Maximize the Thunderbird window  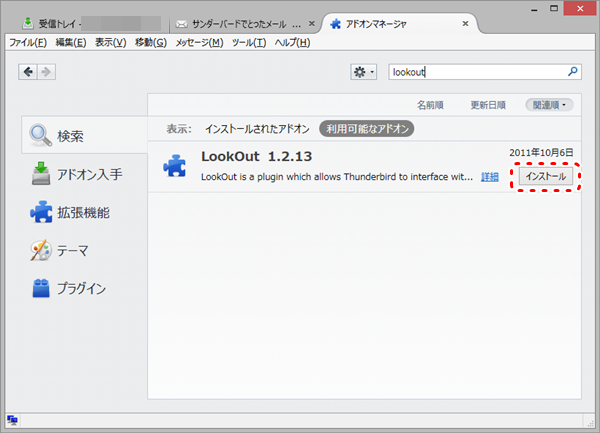[x=554, y=8]
